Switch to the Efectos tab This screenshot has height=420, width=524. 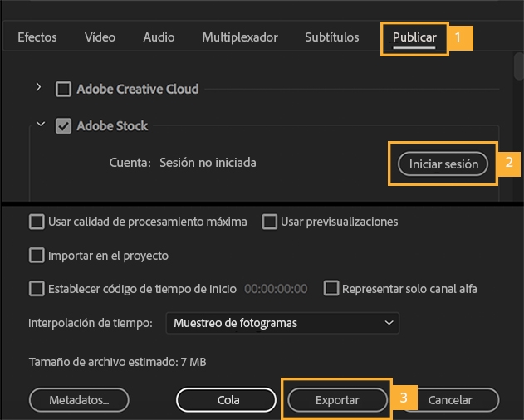(37, 37)
